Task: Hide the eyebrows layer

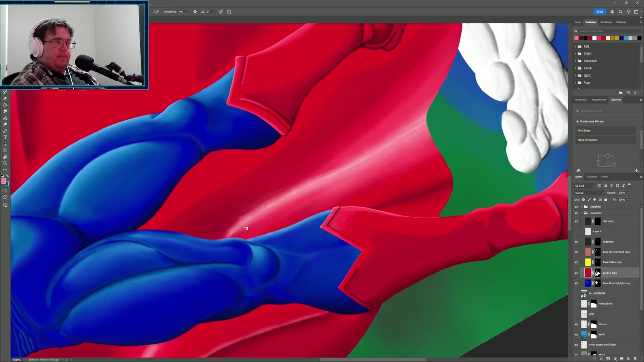Action: (576, 242)
